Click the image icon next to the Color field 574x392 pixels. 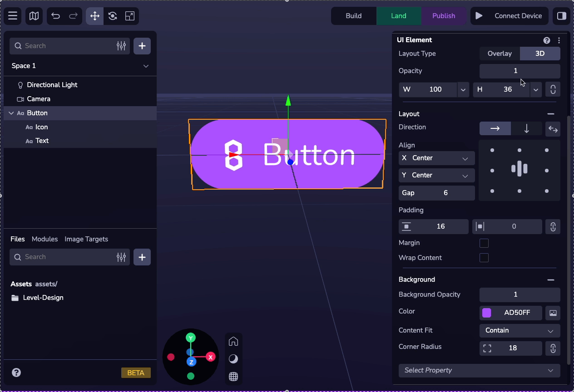click(x=552, y=313)
